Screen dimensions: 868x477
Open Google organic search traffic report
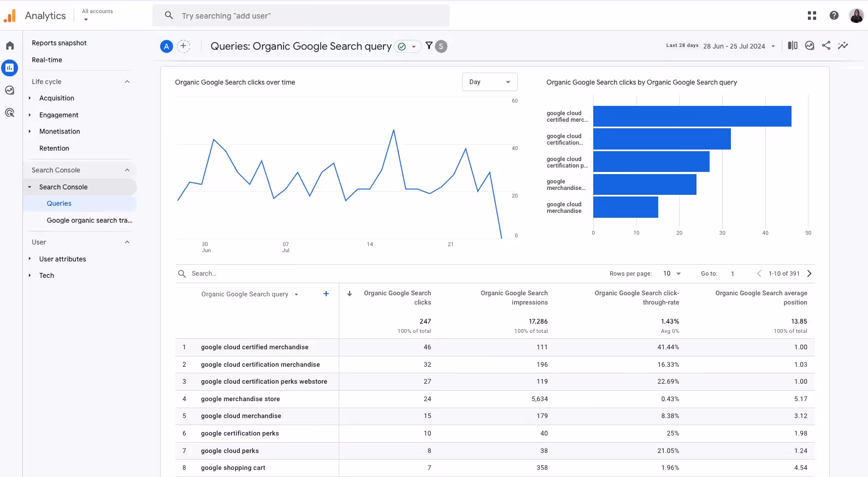click(90, 220)
